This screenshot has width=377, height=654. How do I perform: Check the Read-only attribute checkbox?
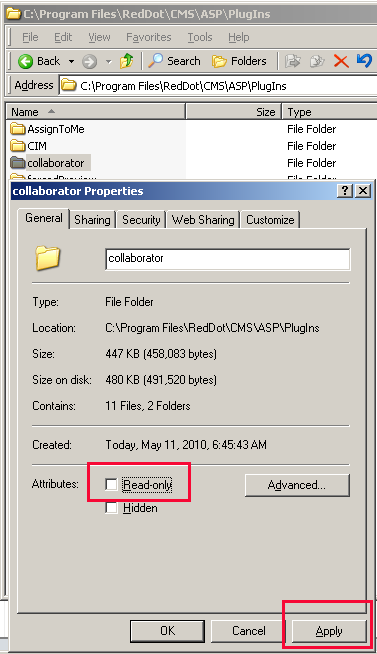tap(111, 484)
